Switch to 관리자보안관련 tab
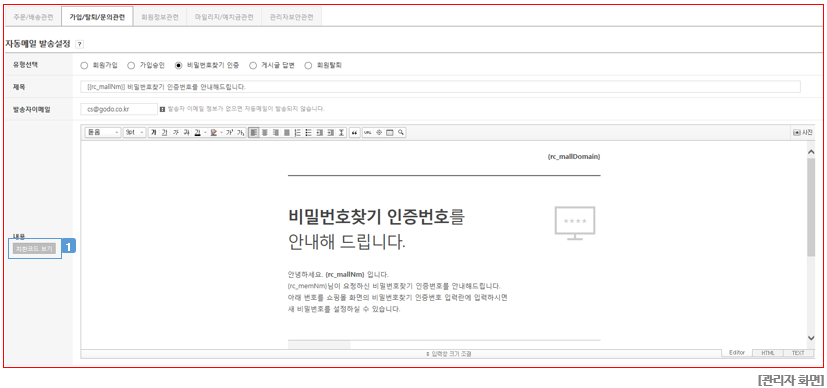 pos(292,17)
